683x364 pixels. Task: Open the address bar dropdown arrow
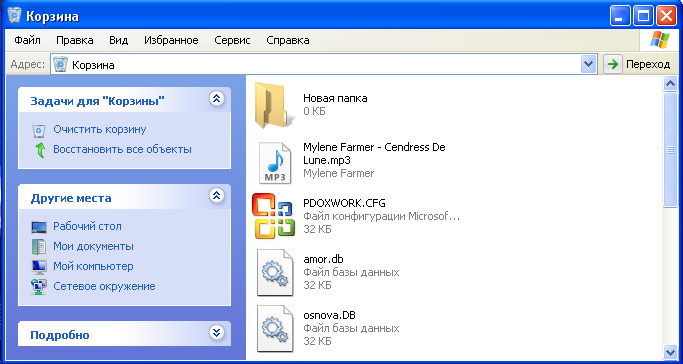point(588,64)
